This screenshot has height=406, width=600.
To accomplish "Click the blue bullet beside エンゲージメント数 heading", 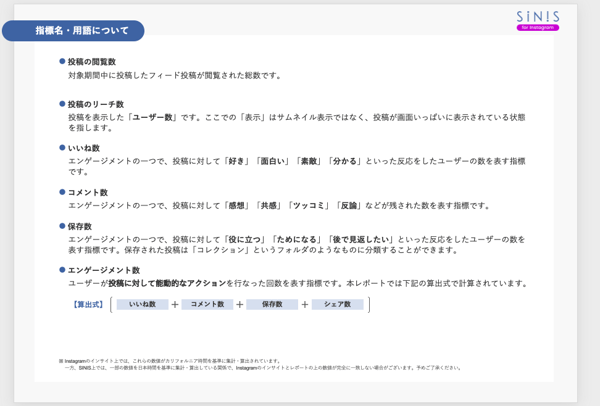I will pyautogui.click(x=62, y=270).
